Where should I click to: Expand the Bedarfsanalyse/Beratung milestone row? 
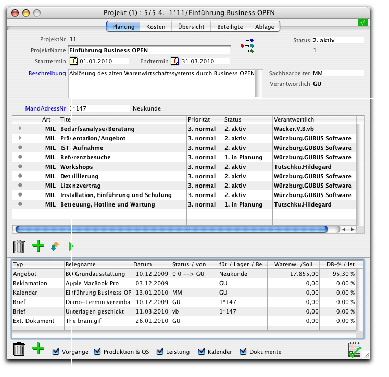pos(20,129)
